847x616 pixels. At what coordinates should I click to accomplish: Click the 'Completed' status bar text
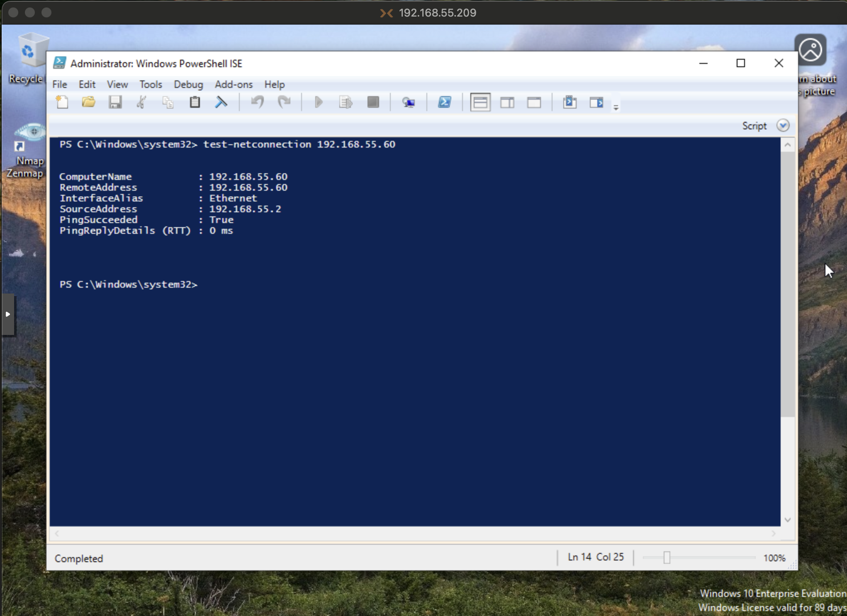click(79, 558)
